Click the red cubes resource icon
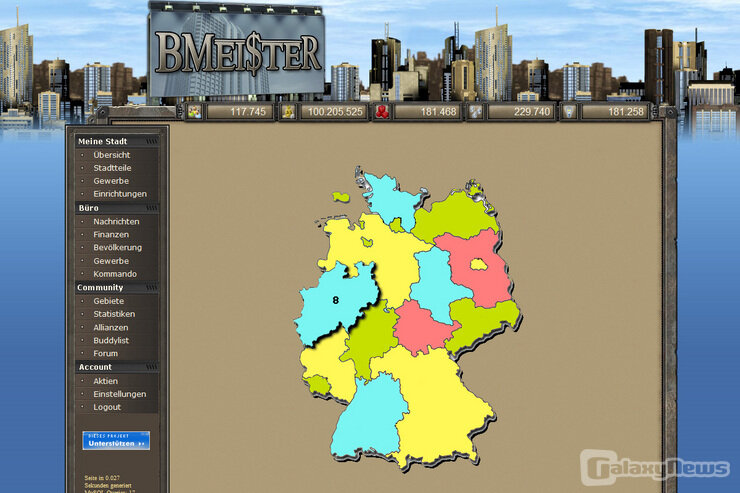The width and height of the screenshot is (740, 493). pyautogui.click(x=382, y=112)
